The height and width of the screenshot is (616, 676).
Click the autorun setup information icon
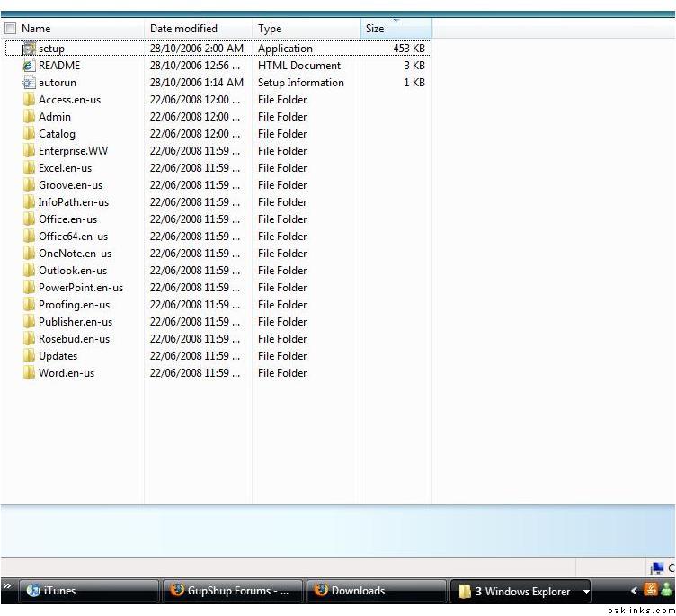click(29, 83)
